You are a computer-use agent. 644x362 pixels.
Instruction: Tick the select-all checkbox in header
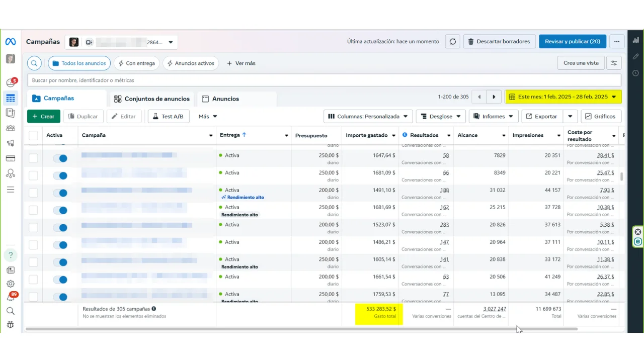(33, 135)
